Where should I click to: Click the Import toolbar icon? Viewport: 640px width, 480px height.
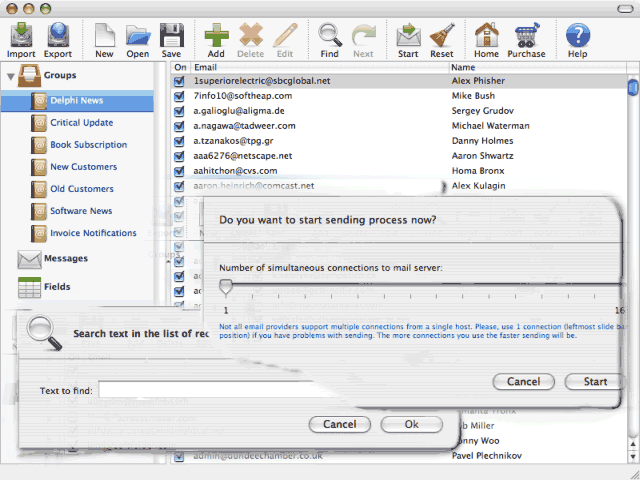coord(21,38)
